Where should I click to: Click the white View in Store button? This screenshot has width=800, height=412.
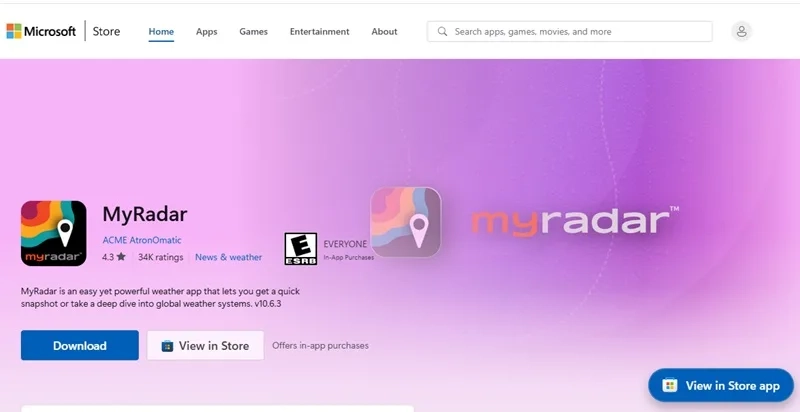tap(205, 346)
